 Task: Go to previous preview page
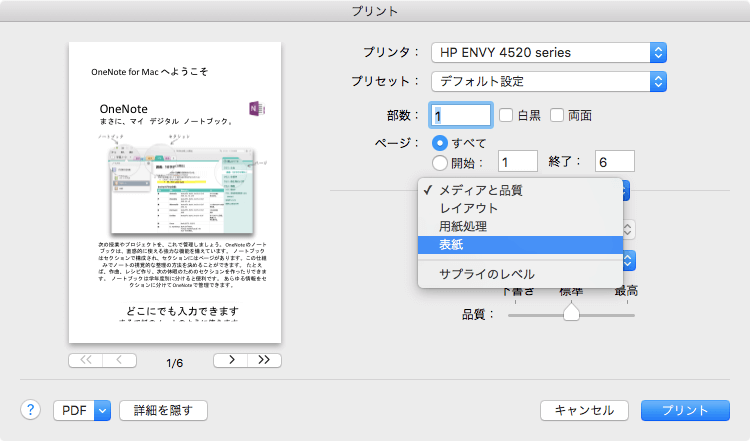[119, 360]
